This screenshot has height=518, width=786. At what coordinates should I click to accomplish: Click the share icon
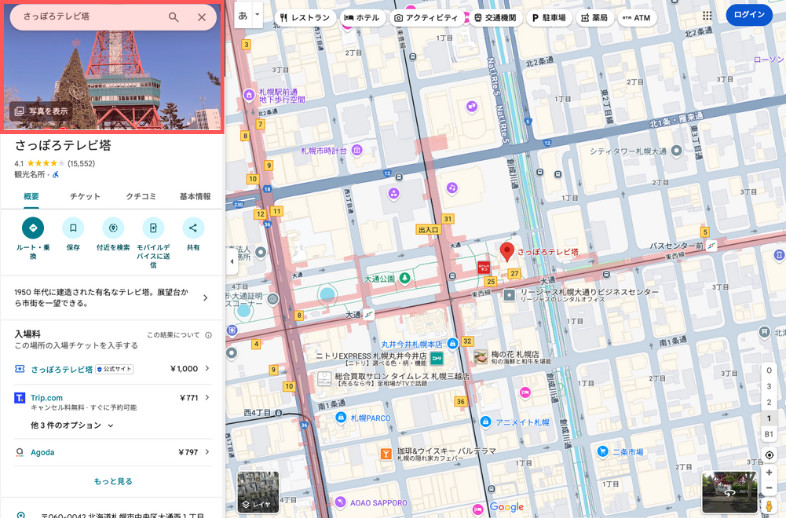(193, 228)
